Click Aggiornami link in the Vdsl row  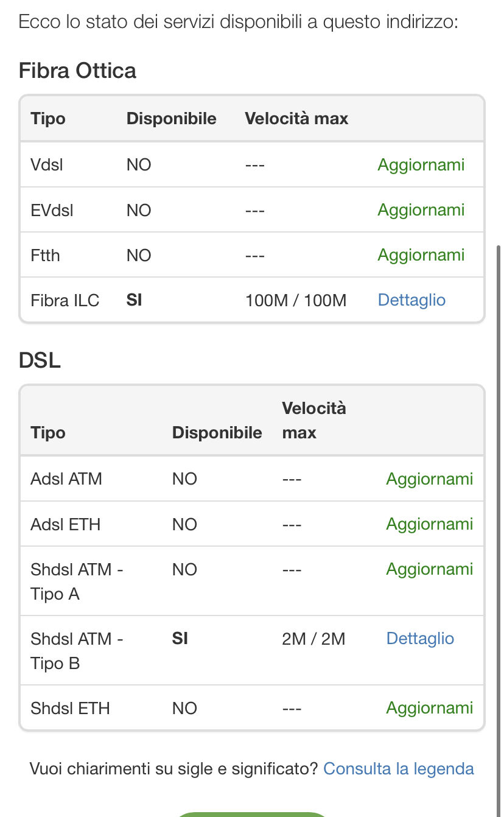[x=421, y=165]
